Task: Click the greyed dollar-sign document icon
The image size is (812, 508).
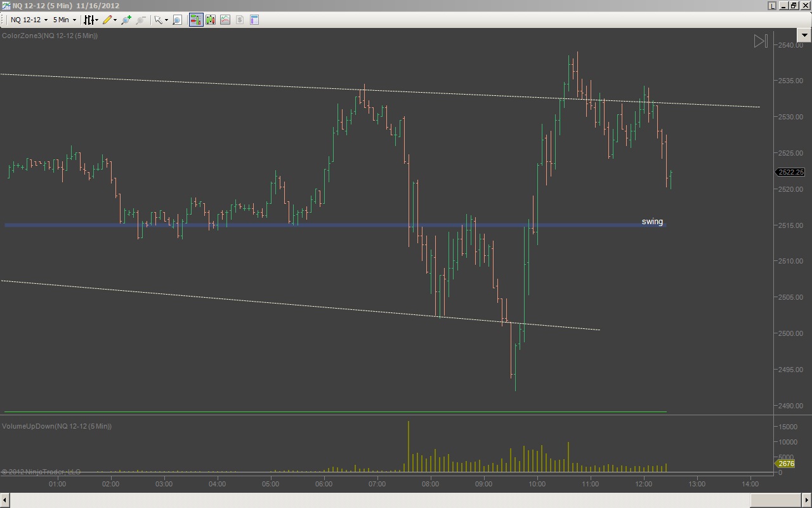Action: coord(240,20)
